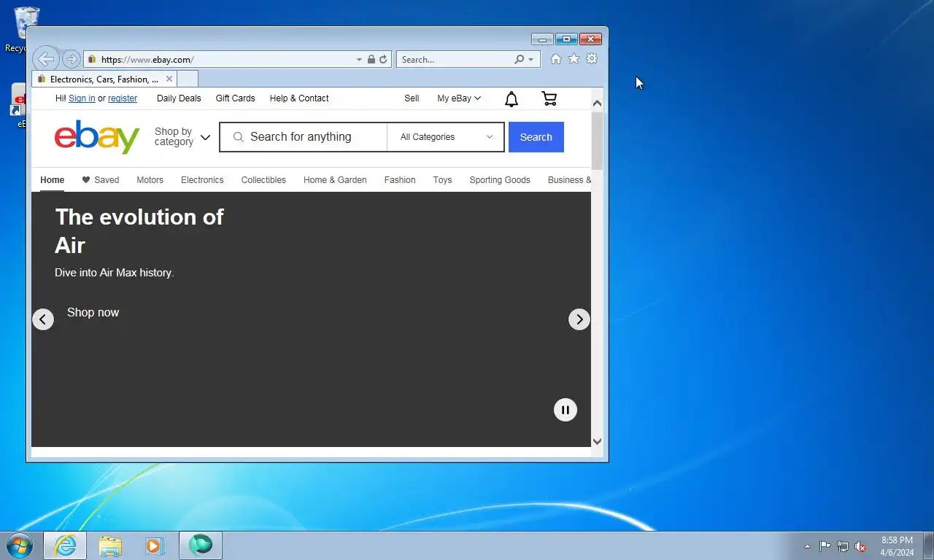Click the blue Search button
The height and width of the screenshot is (560, 934).
coord(536,137)
